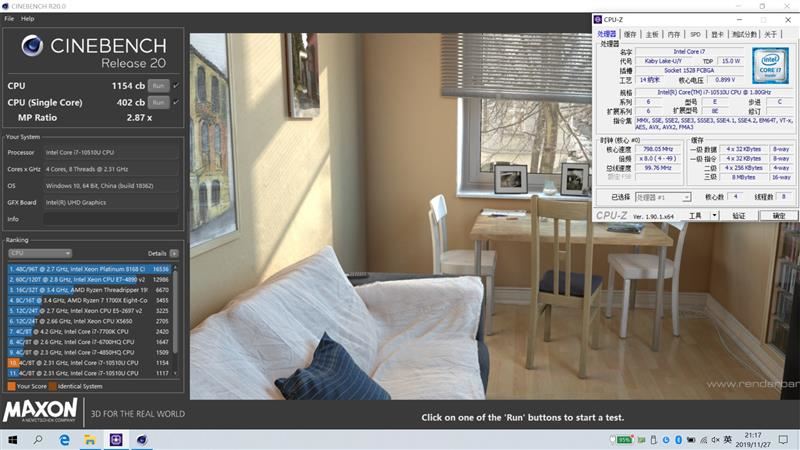Select i7-10510U ranking row scoring 1154

coord(89,363)
